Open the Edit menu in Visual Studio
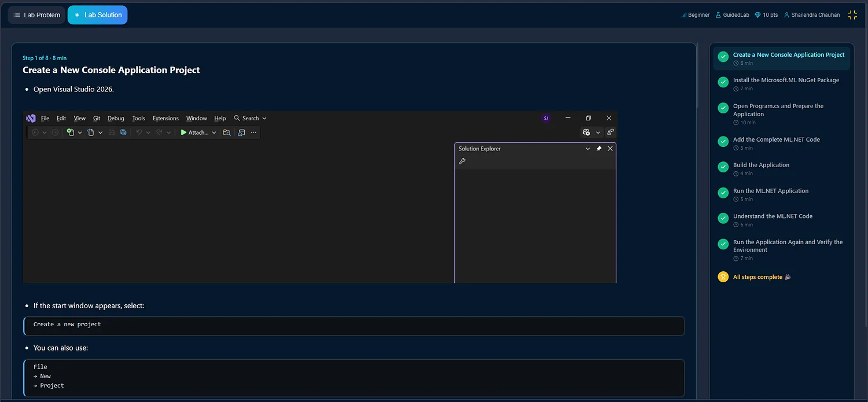Screen dimensions: 868x402 coord(61,118)
